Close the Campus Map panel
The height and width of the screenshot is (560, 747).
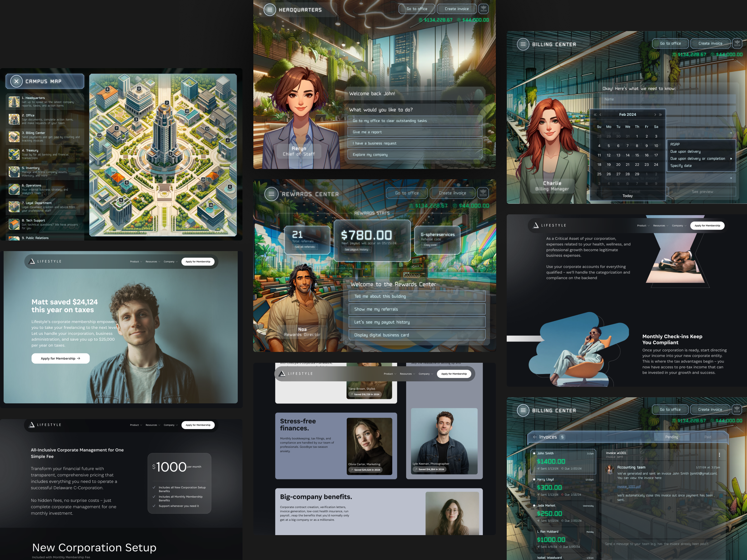pos(16,81)
